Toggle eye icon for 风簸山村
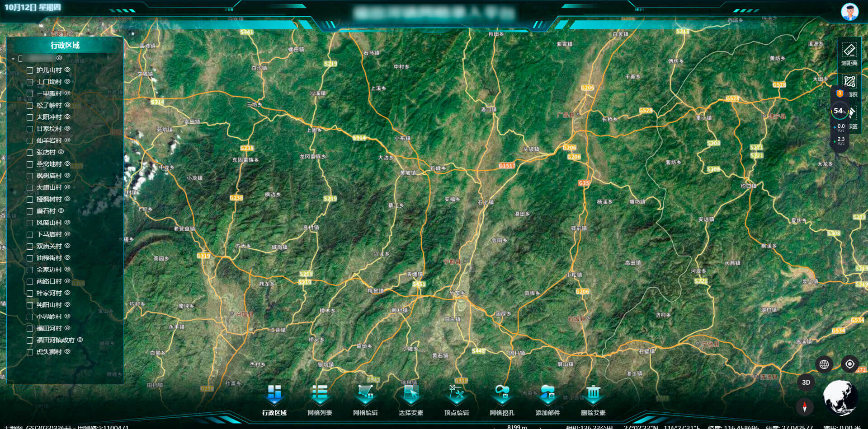This screenshot has height=429, width=868. pos(67,222)
